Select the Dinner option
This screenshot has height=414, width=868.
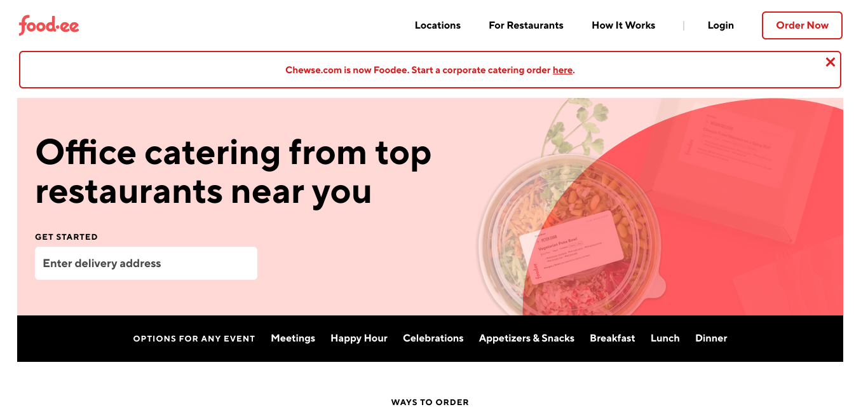(x=711, y=338)
